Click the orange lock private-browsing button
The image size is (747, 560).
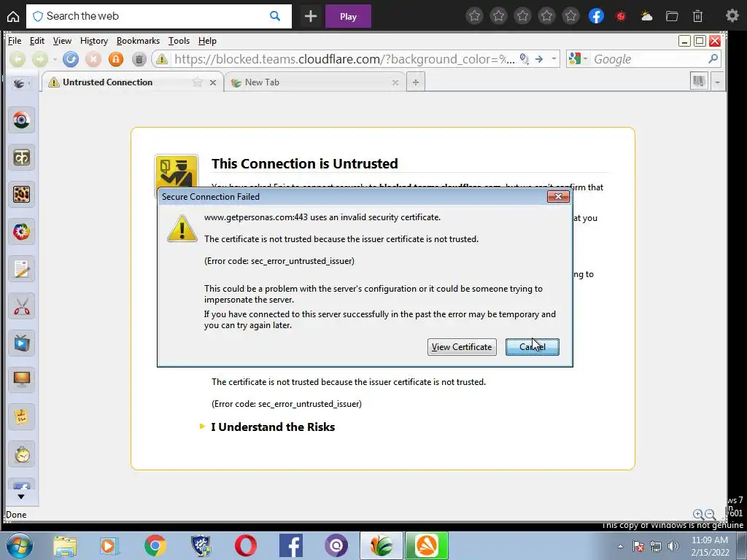click(x=116, y=59)
